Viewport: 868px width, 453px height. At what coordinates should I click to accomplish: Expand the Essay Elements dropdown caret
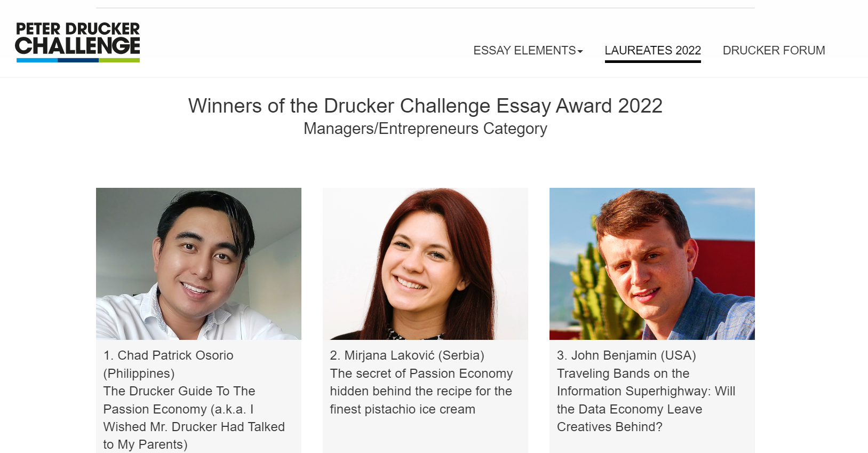click(580, 52)
